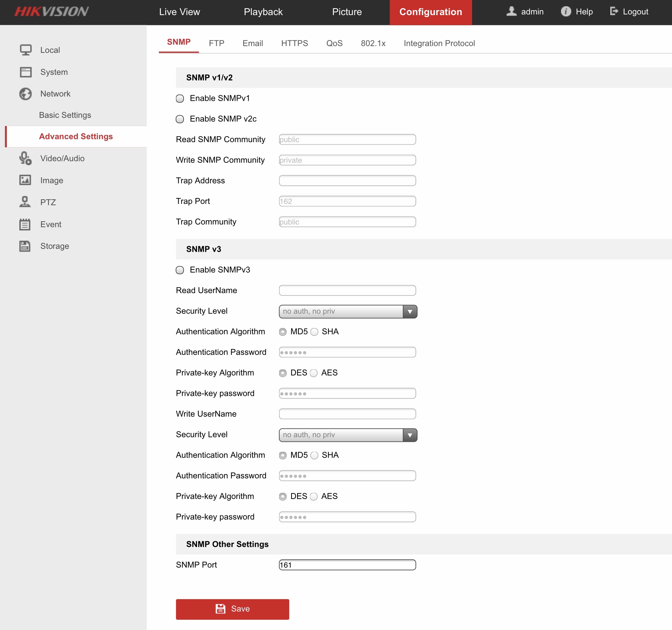Enable SNMP v2c radio button
672x630 pixels.
(181, 119)
